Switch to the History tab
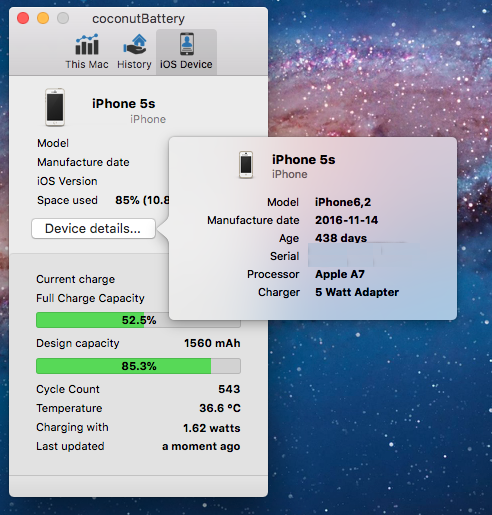 point(134,51)
